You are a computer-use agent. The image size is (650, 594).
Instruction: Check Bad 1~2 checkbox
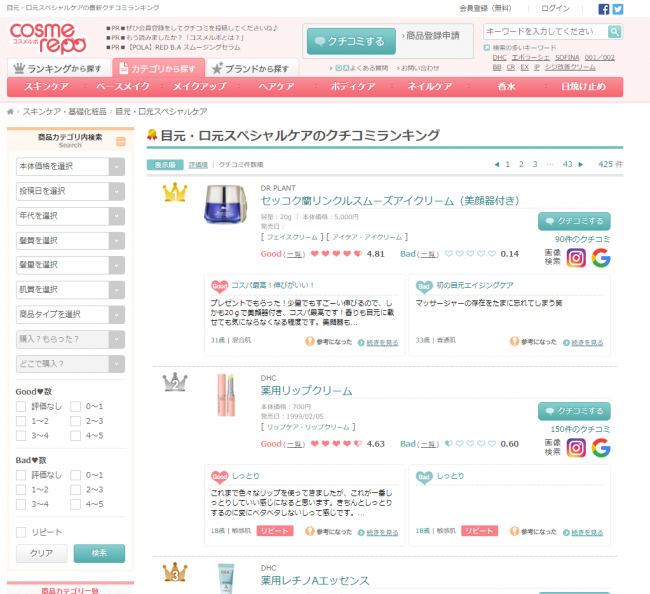[x=21, y=490]
